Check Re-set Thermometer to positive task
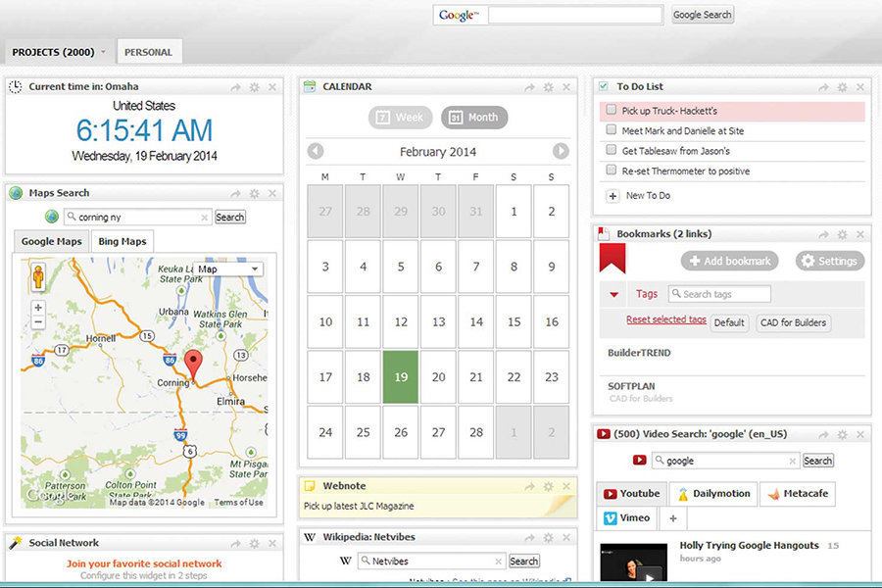This screenshot has width=882, height=588. [x=613, y=170]
